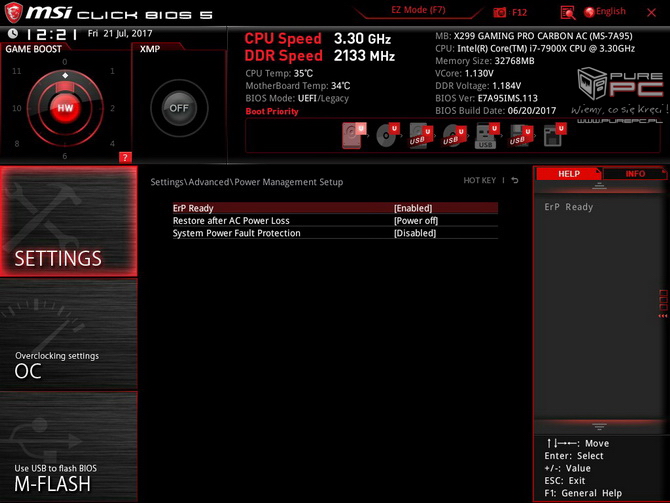The image size is (670, 503).
Task: Select the Restore after AC Power Loss label
Action: (231, 221)
